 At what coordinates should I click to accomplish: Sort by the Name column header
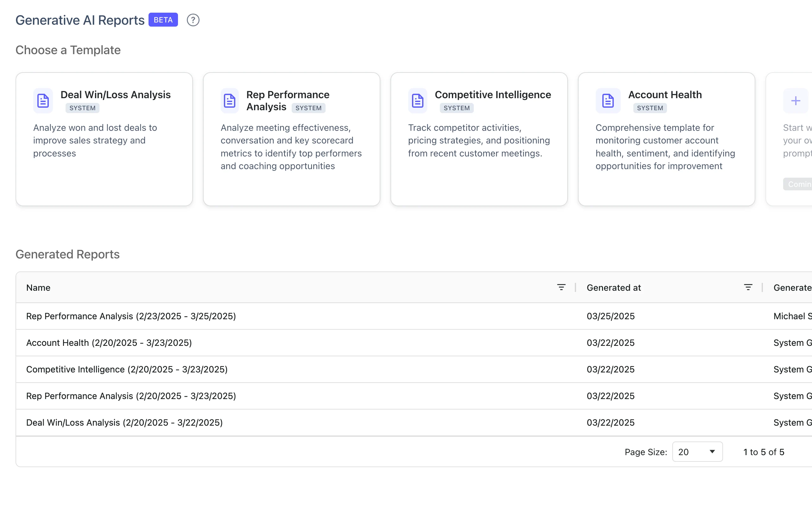coord(38,288)
